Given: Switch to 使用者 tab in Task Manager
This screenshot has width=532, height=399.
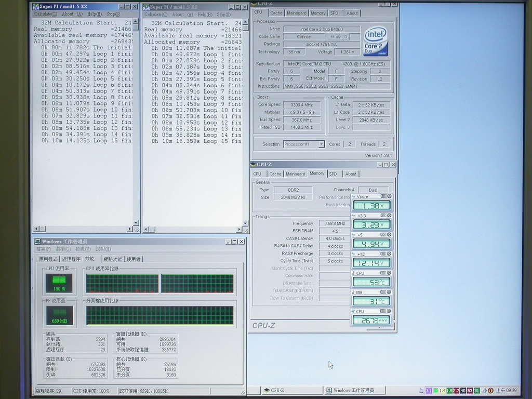Looking at the screenshot, I should coord(134,259).
